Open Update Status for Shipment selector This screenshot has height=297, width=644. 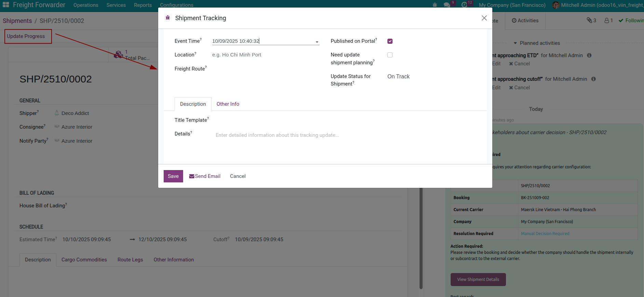coord(398,77)
